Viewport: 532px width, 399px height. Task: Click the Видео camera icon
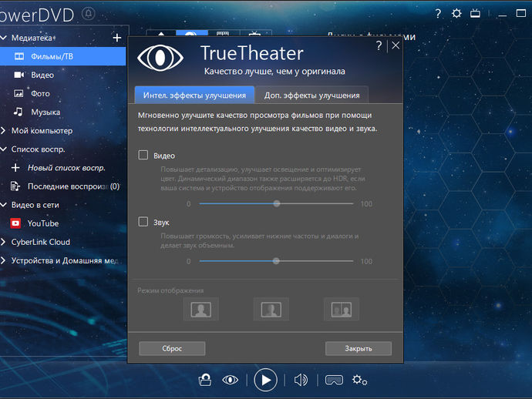click(x=19, y=75)
